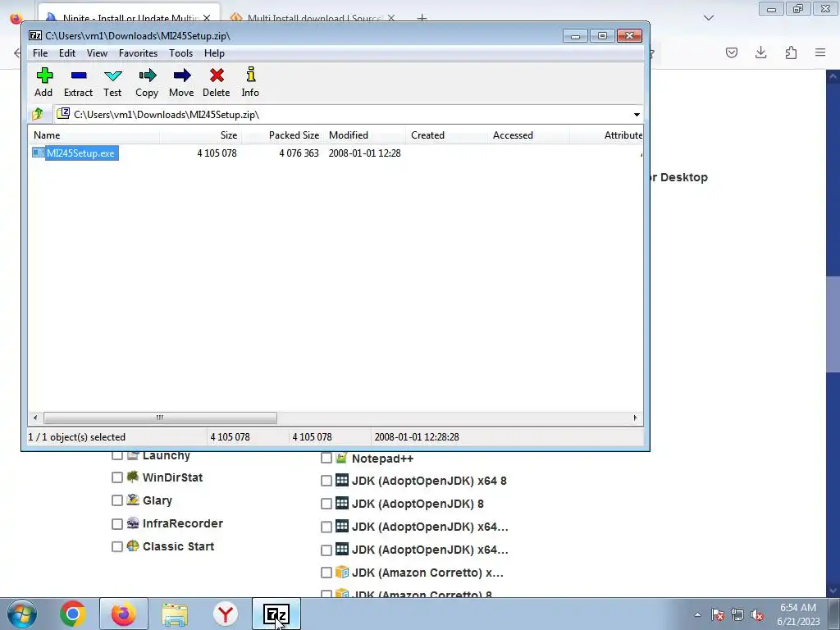Tick the Glary checkbox
Viewport: 840px width, 630px height.
click(x=116, y=500)
